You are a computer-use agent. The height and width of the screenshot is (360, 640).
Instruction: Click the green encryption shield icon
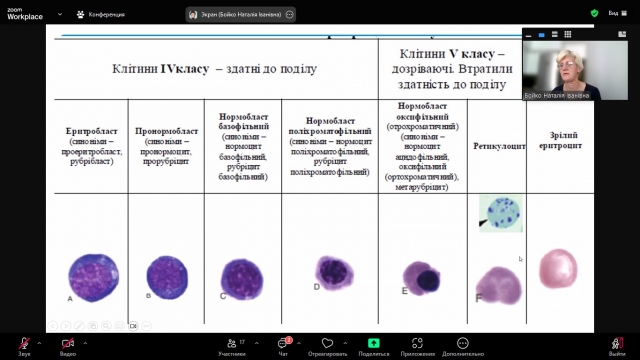point(594,13)
